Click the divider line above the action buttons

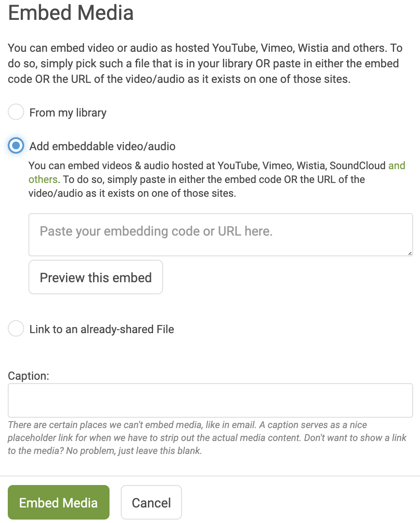210,476
